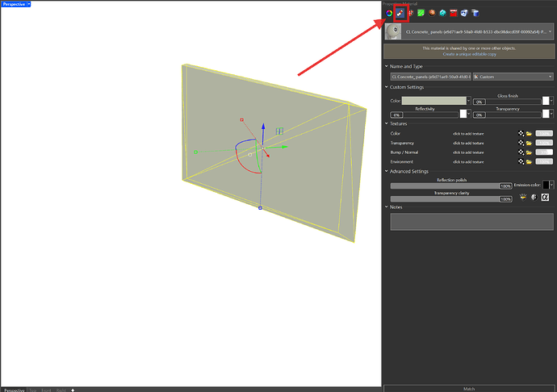Open the Color swatch dropdown arrow
557x392 pixels.
coord(468,101)
